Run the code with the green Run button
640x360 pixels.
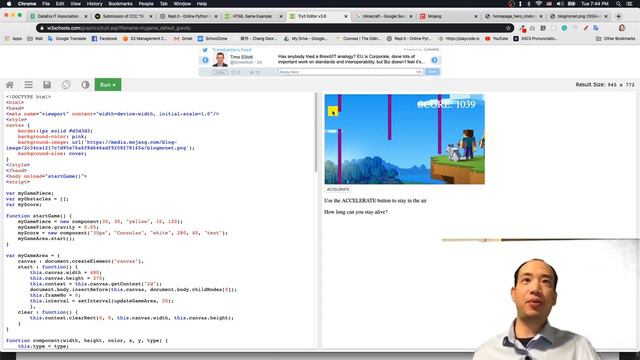click(108, 85)
